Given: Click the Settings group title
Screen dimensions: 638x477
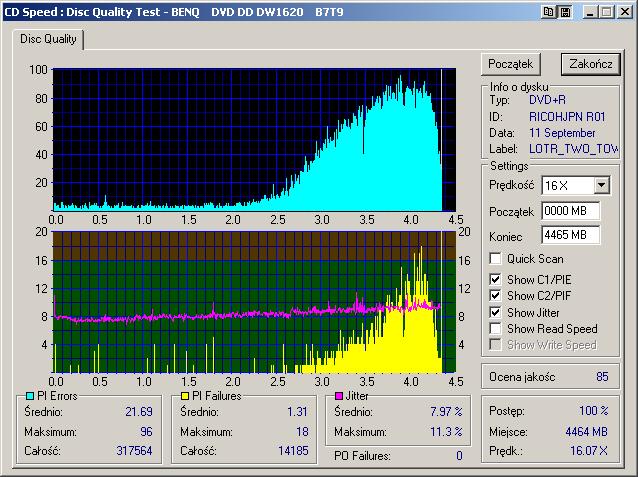Looking at the screenshot, I should coord(509,166).
